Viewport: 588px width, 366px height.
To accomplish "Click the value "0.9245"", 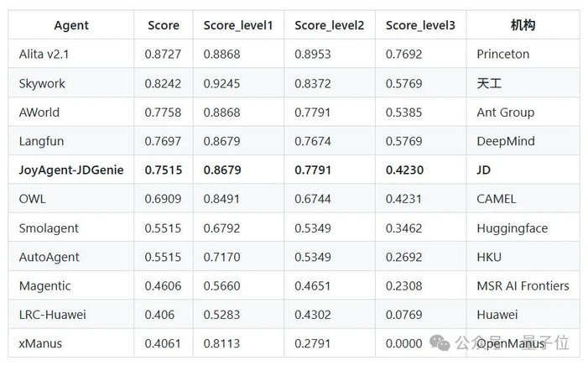I will pos(221,83).
